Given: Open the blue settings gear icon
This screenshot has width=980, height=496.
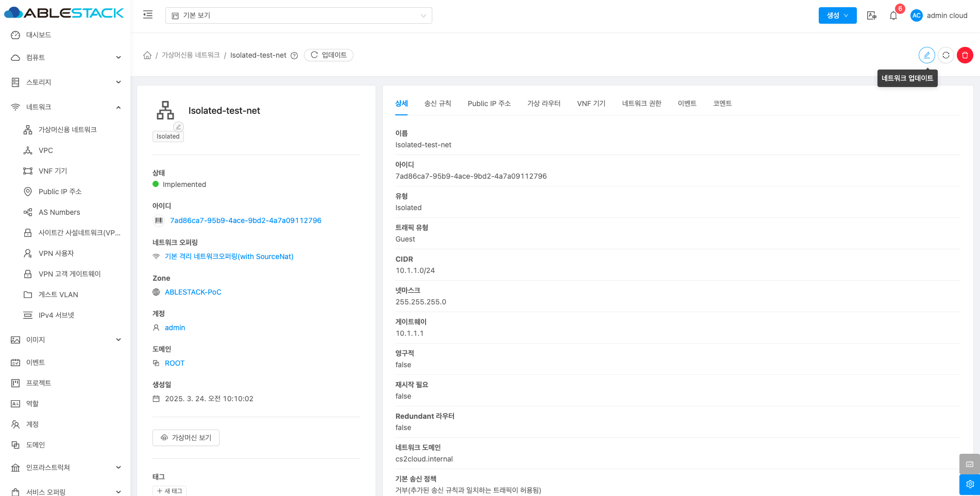Looking at the screenshot, I should [969, 484].
